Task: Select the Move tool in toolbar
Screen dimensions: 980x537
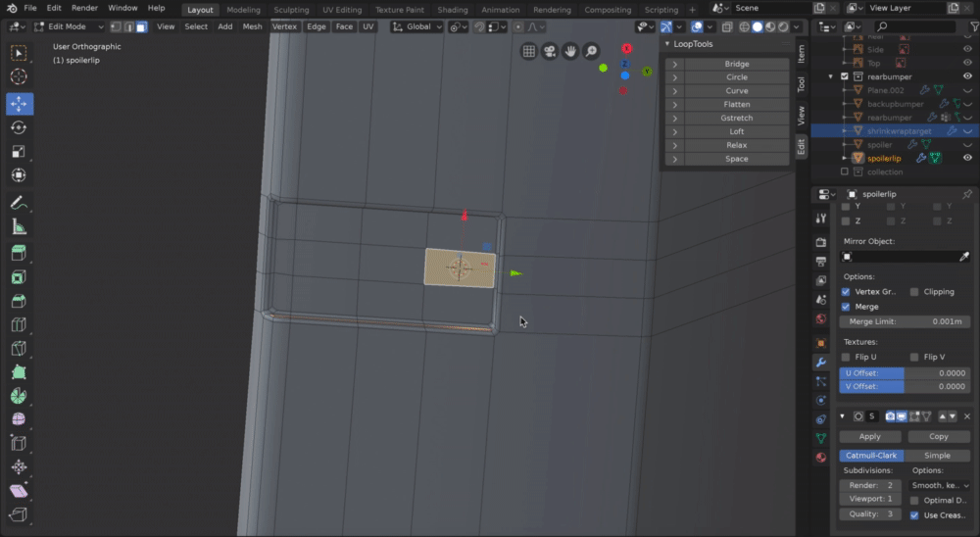Action: click(x=19, y=103)
